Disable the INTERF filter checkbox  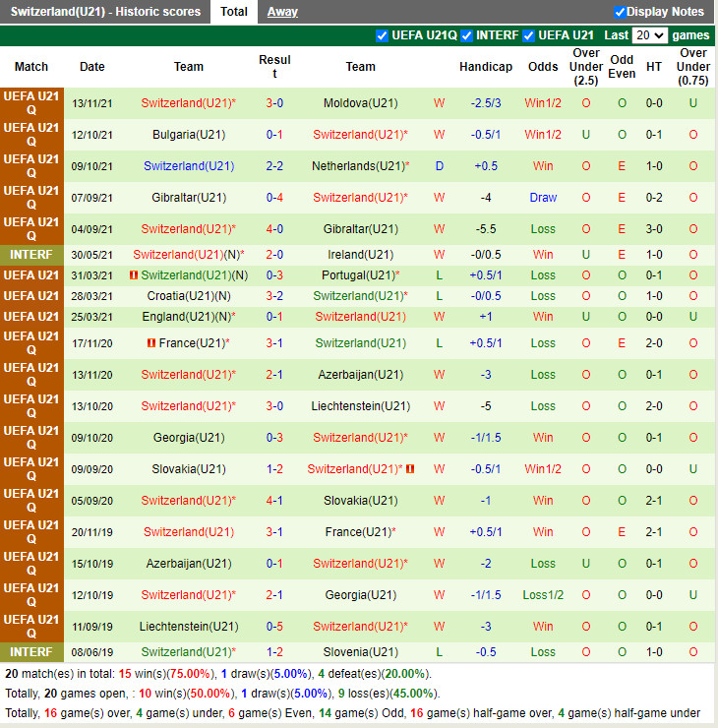point(467,35)
